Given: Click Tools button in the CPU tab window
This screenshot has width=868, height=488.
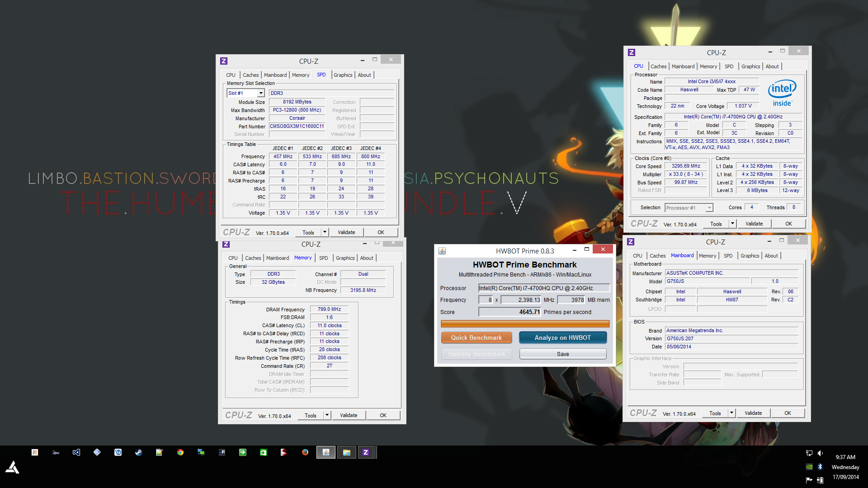Looking at the screenshot, I should pos(716,224).
